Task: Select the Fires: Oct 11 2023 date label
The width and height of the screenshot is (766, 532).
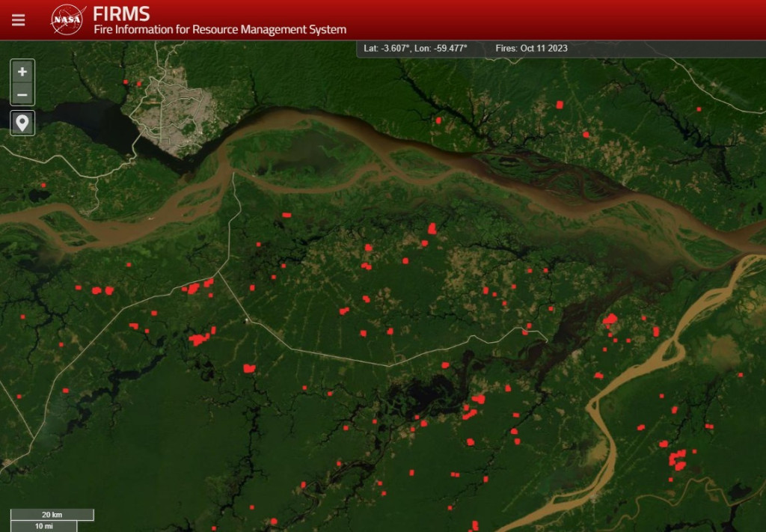Action: pos(531,48)
